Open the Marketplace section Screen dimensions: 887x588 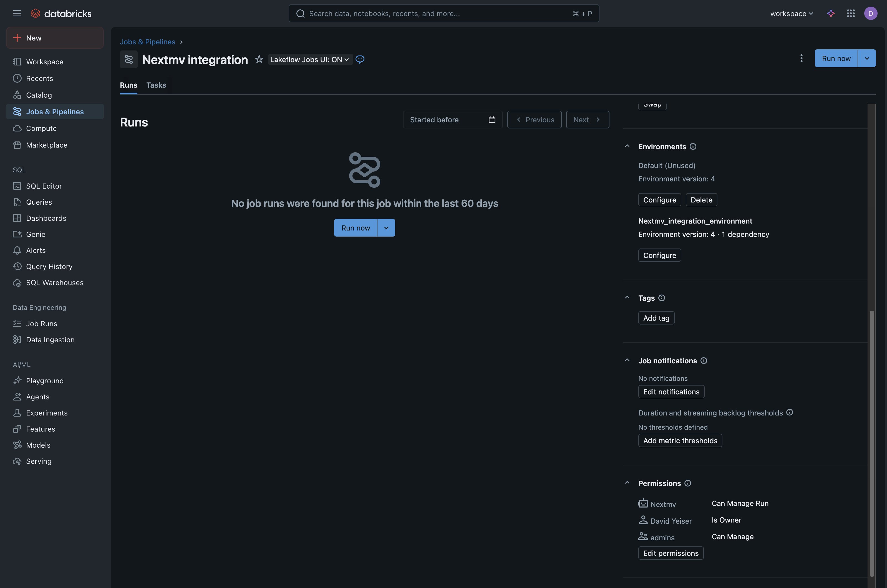point(47,145)
